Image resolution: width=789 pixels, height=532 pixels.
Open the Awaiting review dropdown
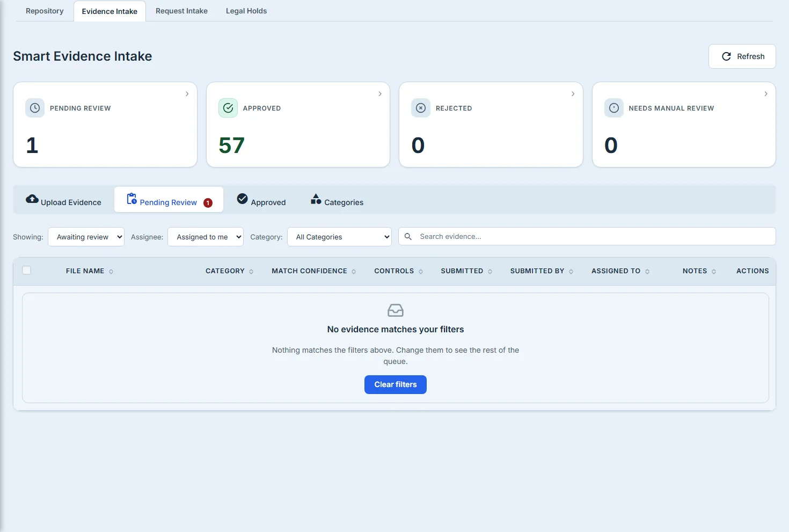tap(86, 237)
